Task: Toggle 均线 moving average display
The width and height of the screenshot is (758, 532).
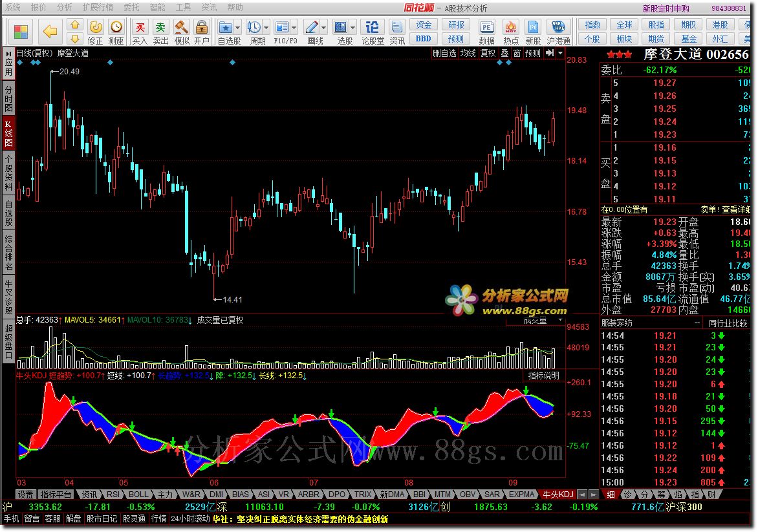Action: [468, 53]
